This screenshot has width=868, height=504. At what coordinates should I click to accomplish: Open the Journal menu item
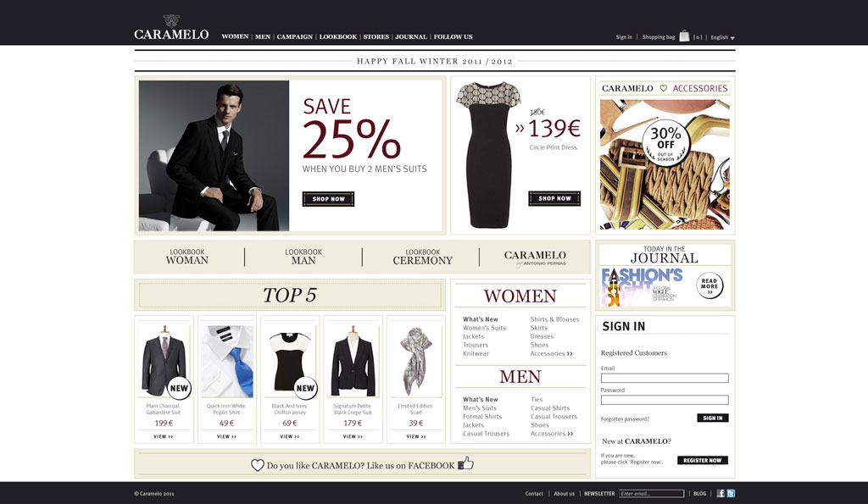(411, 37)
